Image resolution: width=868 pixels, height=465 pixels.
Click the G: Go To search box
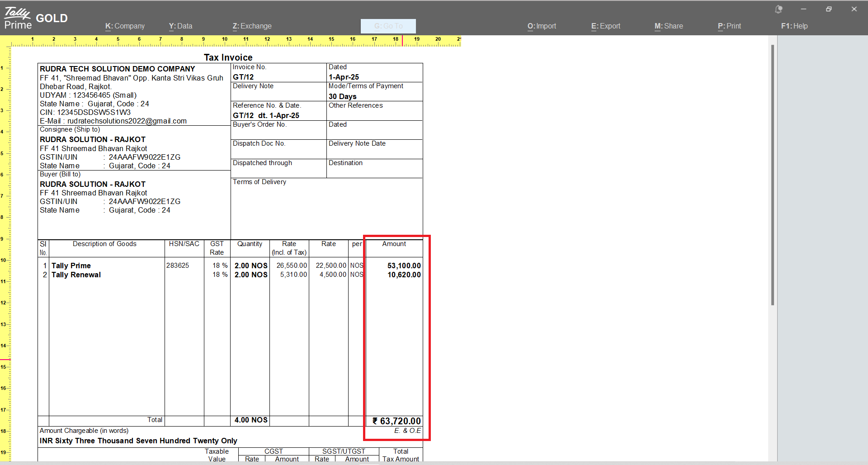pos(388,26)
